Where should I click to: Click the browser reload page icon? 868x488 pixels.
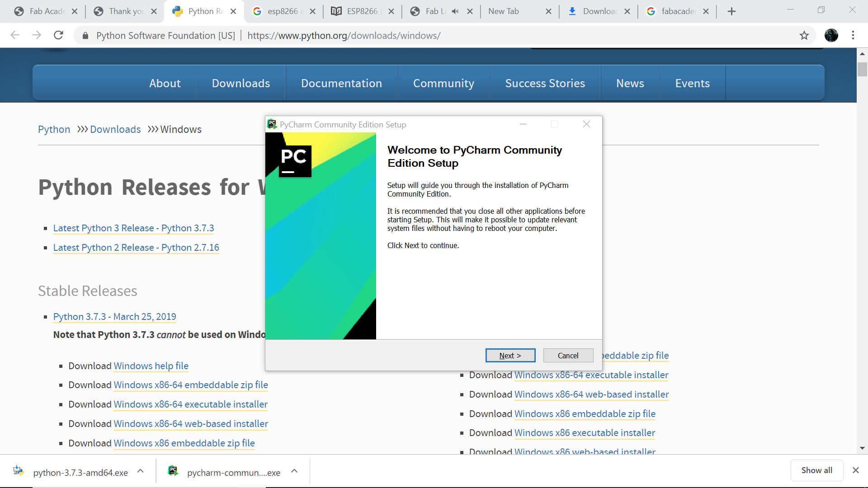tap(58, 35)
